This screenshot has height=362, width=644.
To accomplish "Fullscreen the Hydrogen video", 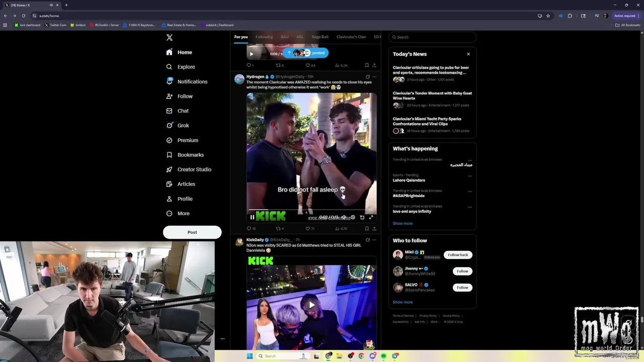I will pos(371,217).
